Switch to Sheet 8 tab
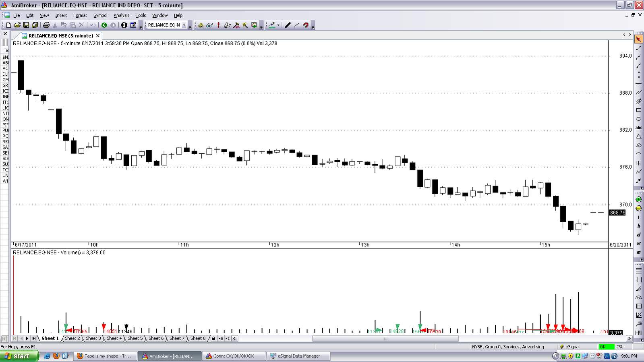 pyautogui.click(x=198, y=338)
